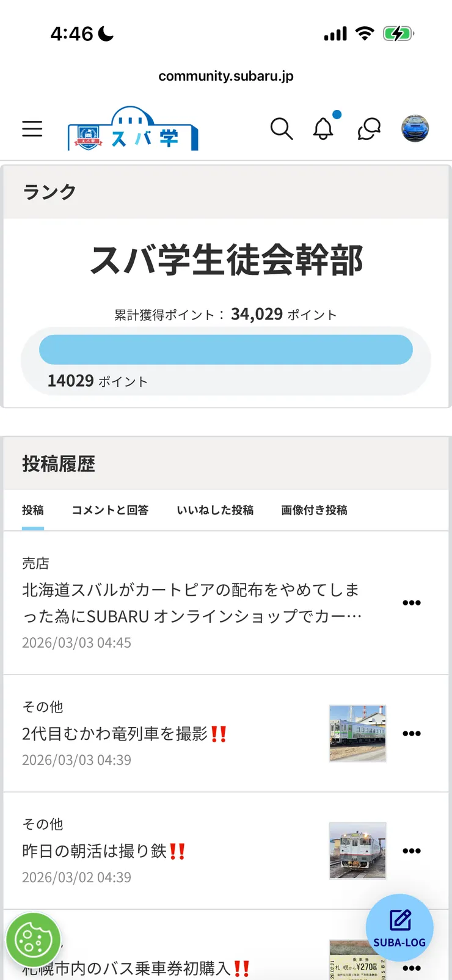Tap the blue points progress bar
This screenshot has height=980, width=452.
tap(226, 349)
